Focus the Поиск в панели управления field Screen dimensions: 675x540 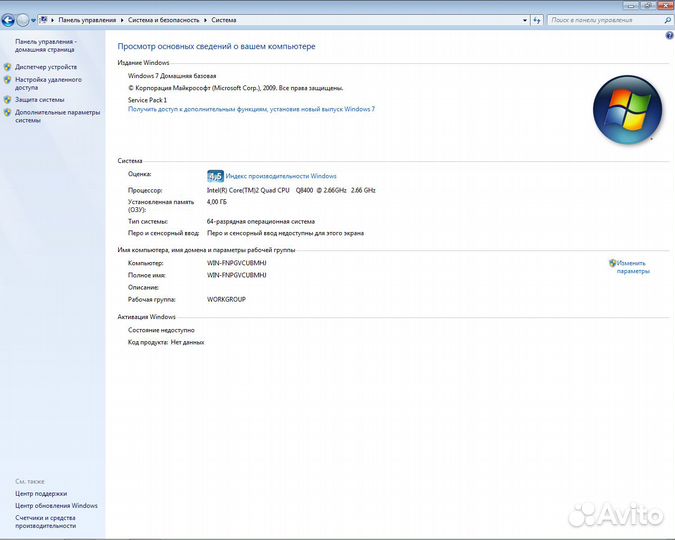(606, 20)
